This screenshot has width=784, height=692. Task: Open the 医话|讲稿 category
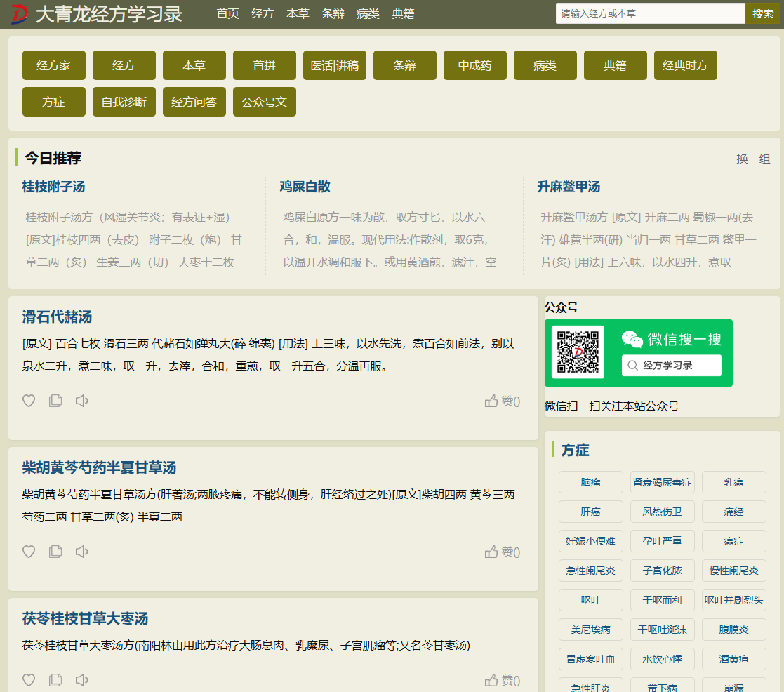tap(334, 65)
